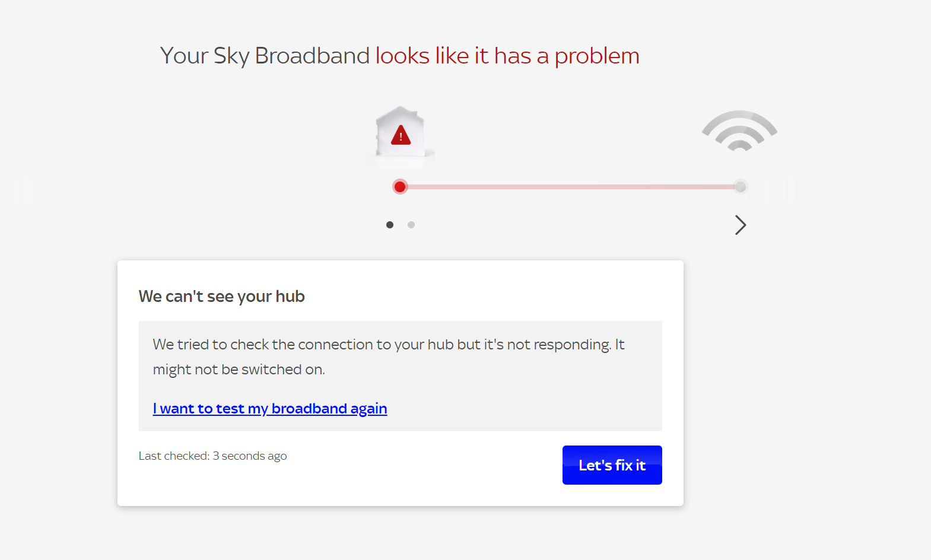Screen dimensions: 931x560
Task: Go to next slide with the right chevron
Action: 740,225
